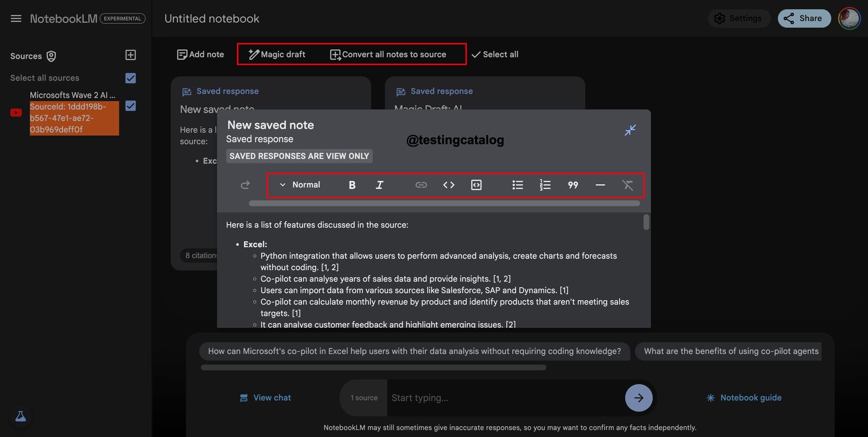
Task: Collapse the New saved note popup
Action: [630, 130]
